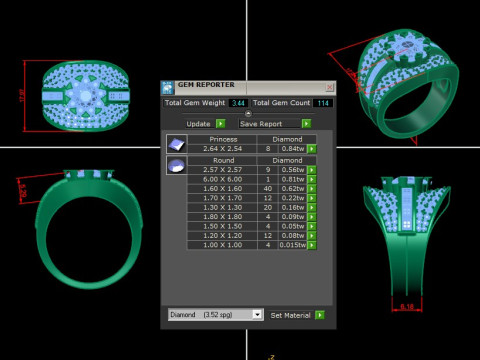
Task: Click the 0.81tw weight cell
Action: pyautogui.click(x=293, y=179)
